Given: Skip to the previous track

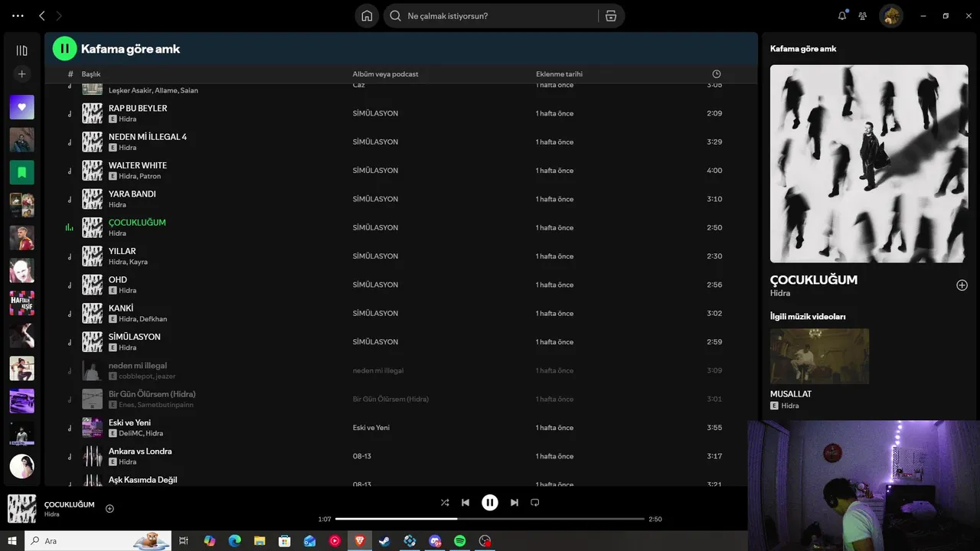Looking at the screenshot, I should tap(465, 503).
